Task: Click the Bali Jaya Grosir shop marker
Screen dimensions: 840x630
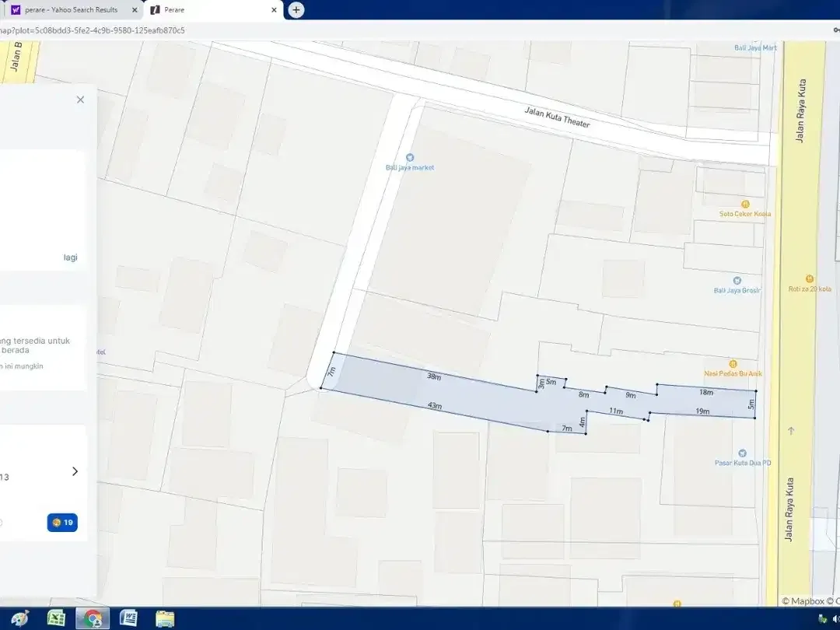Action: click(x=737, y=280)
